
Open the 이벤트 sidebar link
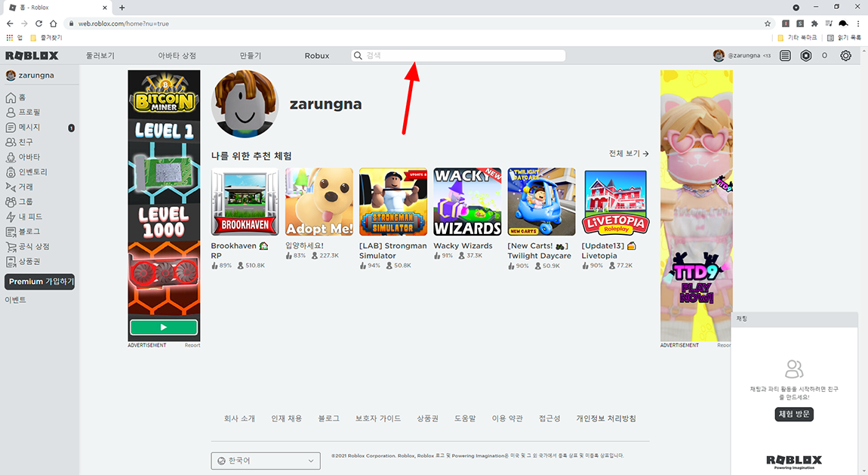16,300
